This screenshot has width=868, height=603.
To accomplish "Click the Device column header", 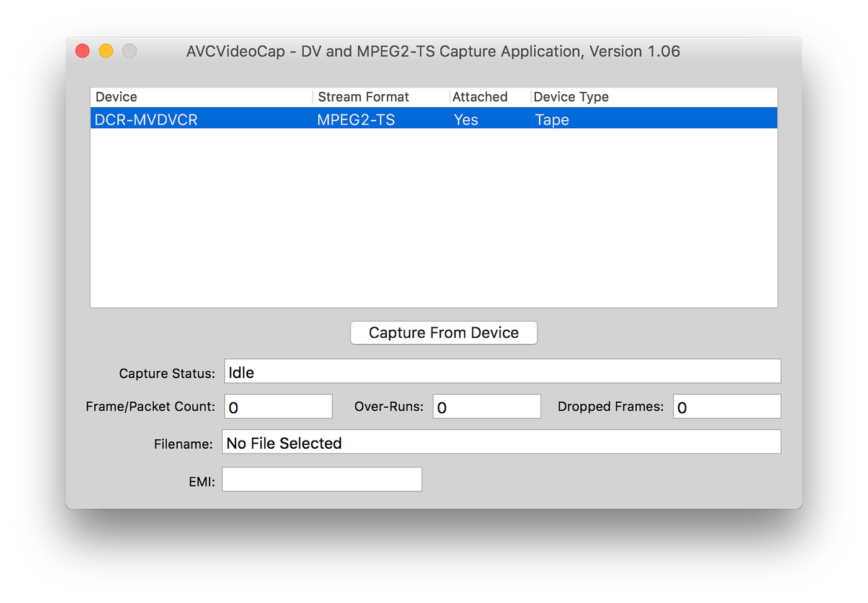I will 115,97.
